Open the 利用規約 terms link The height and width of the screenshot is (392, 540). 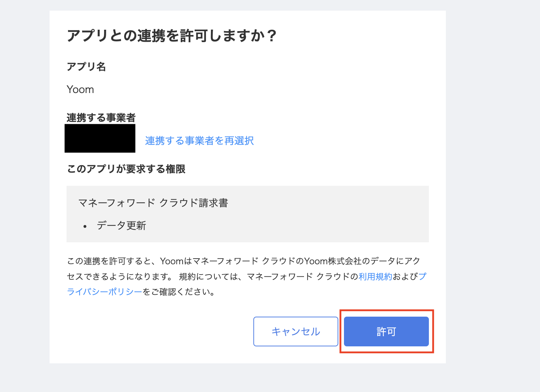[375, 277]
